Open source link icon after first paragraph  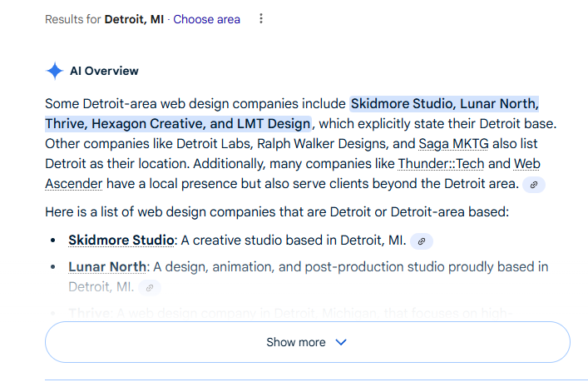(x=536, y=184)
